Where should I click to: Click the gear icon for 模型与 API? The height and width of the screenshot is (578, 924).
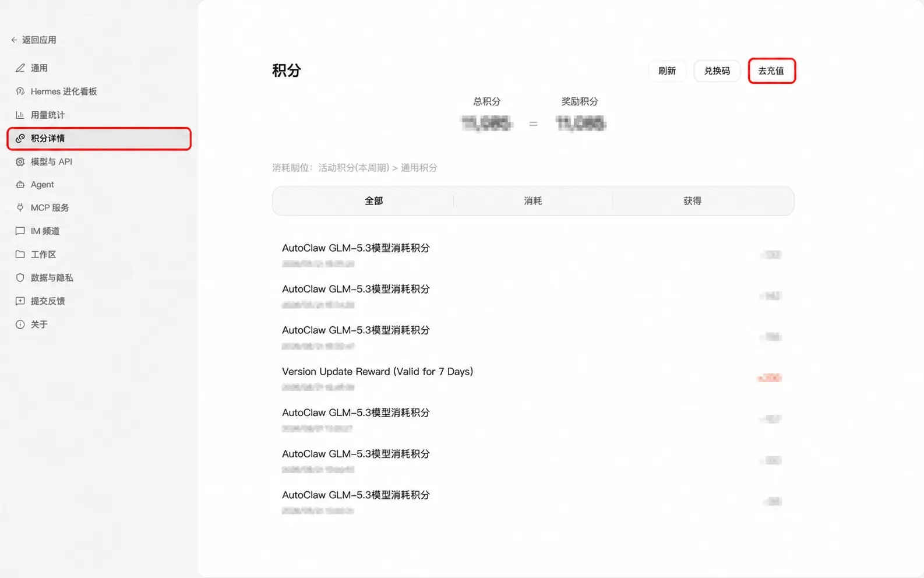coord(20,161)
